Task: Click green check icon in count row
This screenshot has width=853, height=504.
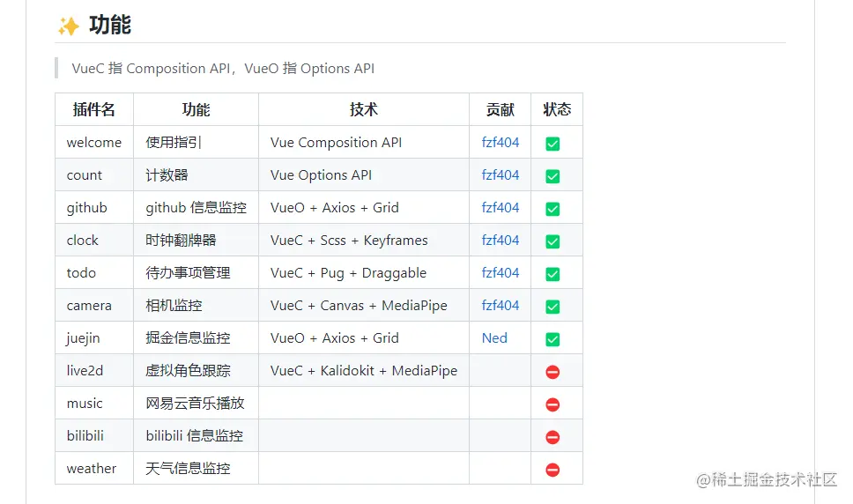Action: tap(553, 176)
